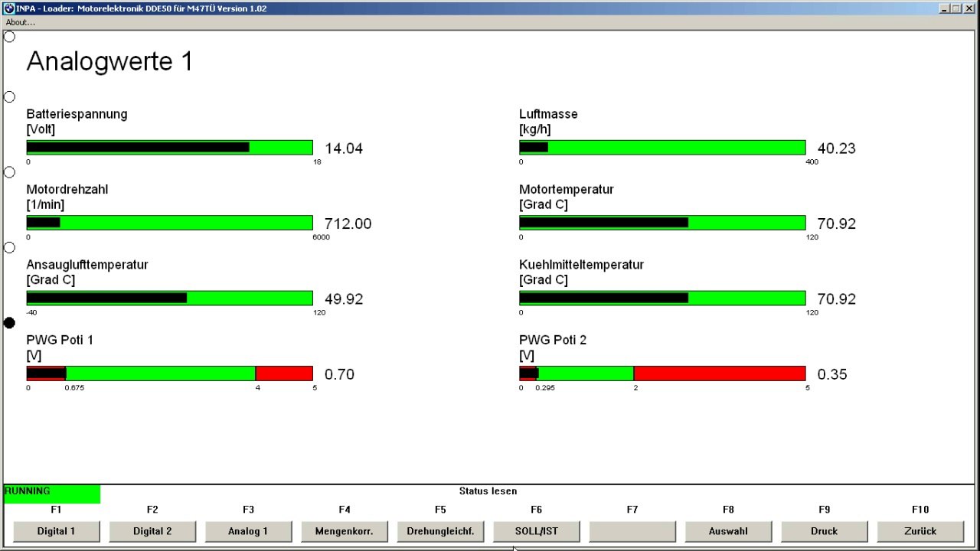Click the Luftmasse label
Image resolution: width=980 pixels, height=551 pixels.
tap(548, 114)
